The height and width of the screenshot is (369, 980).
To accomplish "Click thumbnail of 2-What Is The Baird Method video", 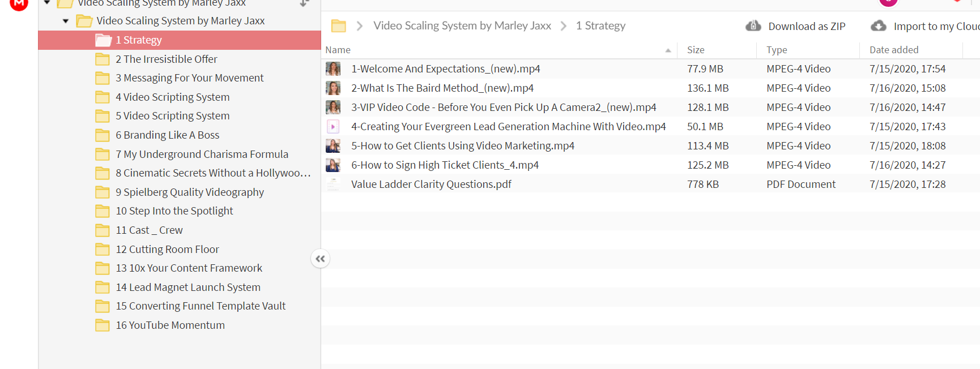I will (x=333, y=88).
